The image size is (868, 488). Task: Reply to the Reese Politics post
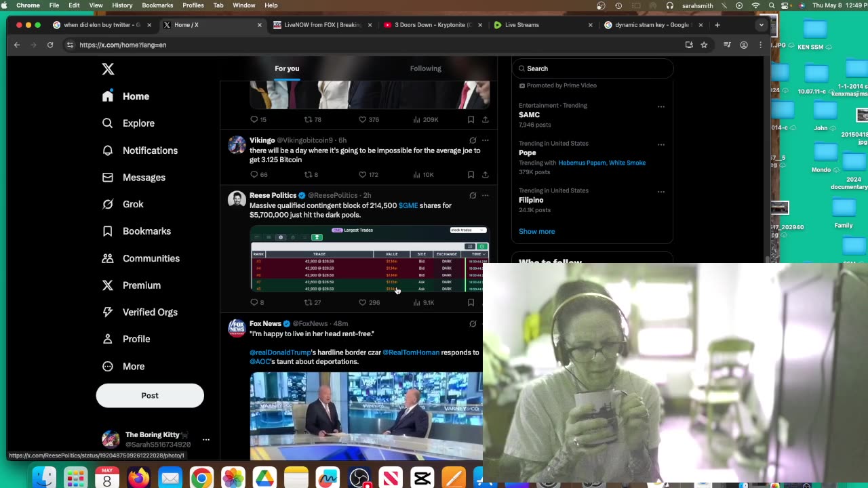point(257,302)
